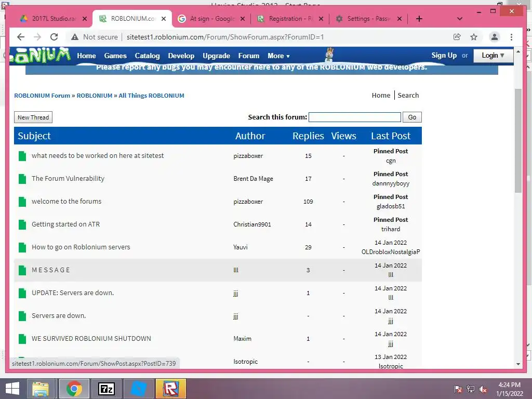The width and height of the screenshot is (532, 399).
Task: Open thread what needs to be worked on
Action: tap(98, 156)
